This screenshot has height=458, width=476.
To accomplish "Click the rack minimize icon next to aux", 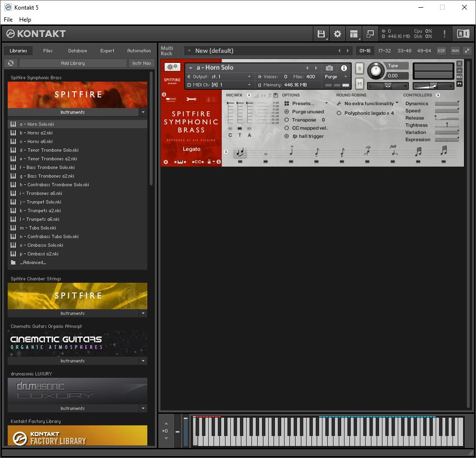I will click(x=467, y=51).
